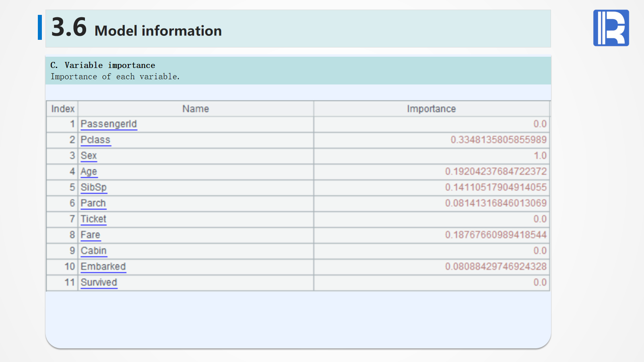Click the Index column header

coord(63,109)
